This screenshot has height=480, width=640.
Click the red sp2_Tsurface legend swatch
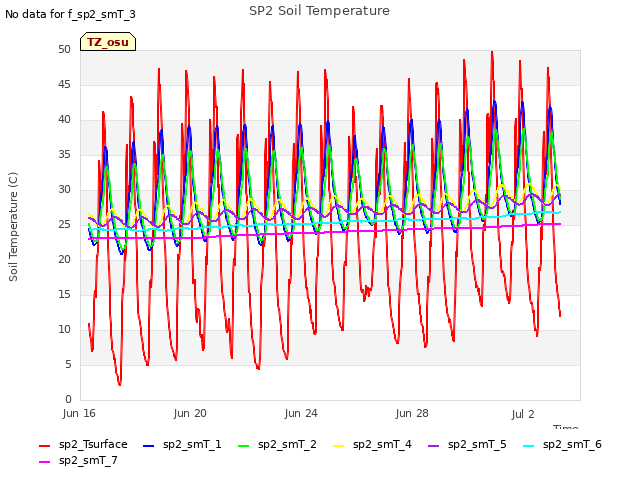[44, 446]
